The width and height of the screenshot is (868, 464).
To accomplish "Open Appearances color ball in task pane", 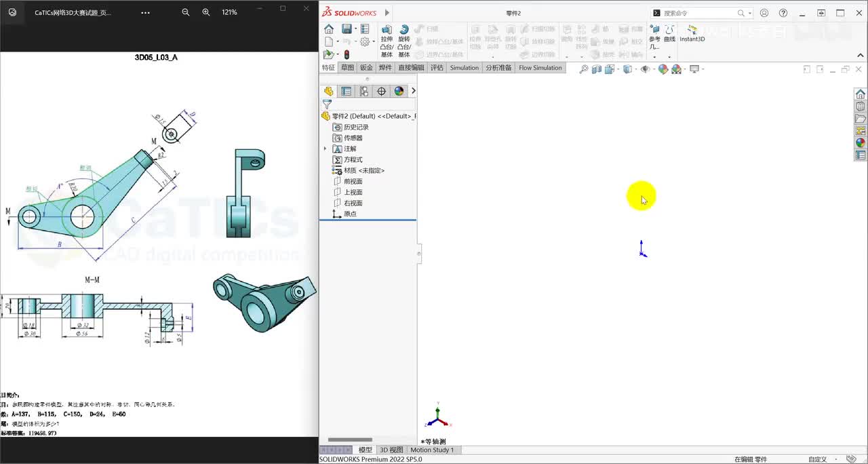I will (861, 143).
